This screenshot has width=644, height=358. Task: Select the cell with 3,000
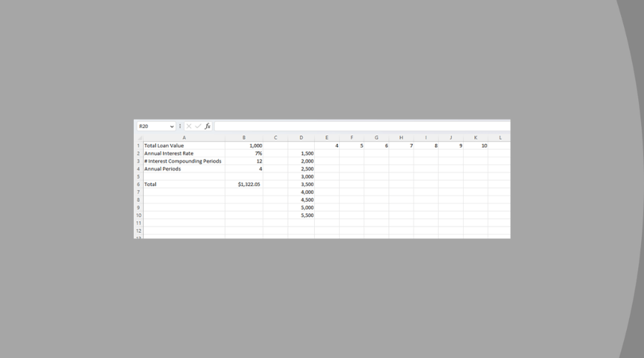[x=301, y=177]
